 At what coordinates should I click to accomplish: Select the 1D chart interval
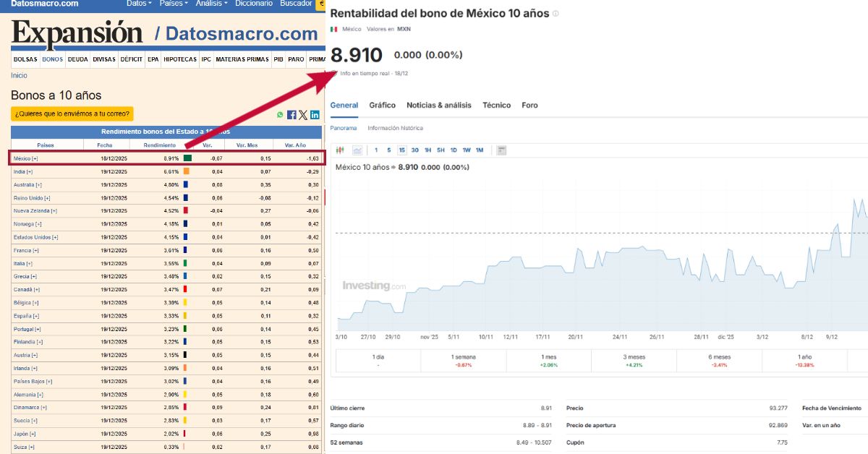tap(454, 150)
